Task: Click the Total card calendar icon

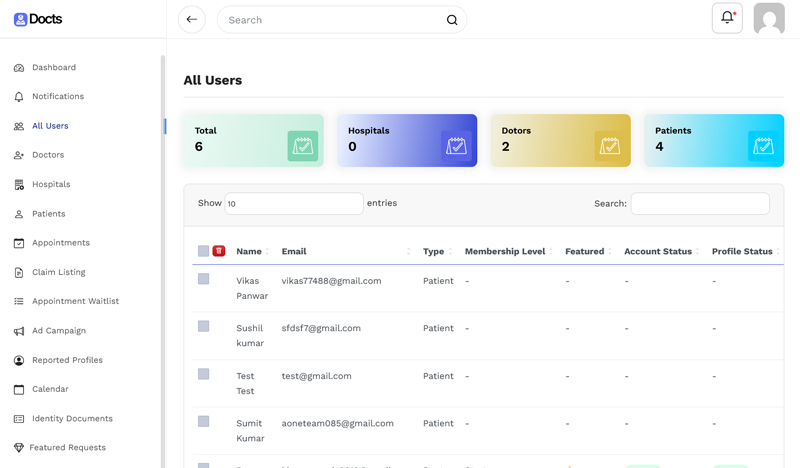Action: point(303,146)
